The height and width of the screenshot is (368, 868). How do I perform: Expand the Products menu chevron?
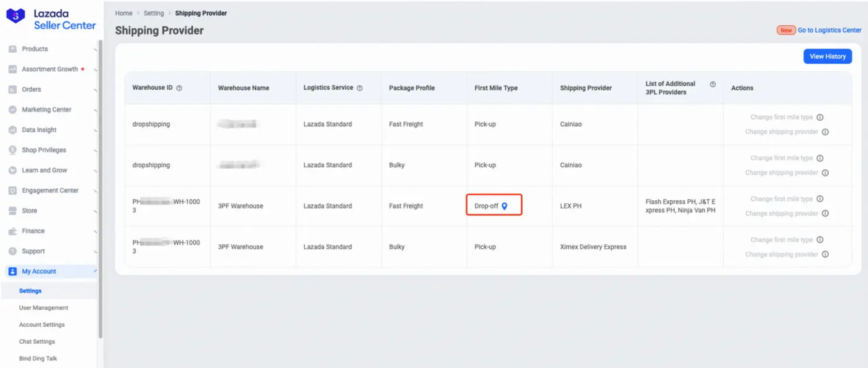(x=95, y=50)
